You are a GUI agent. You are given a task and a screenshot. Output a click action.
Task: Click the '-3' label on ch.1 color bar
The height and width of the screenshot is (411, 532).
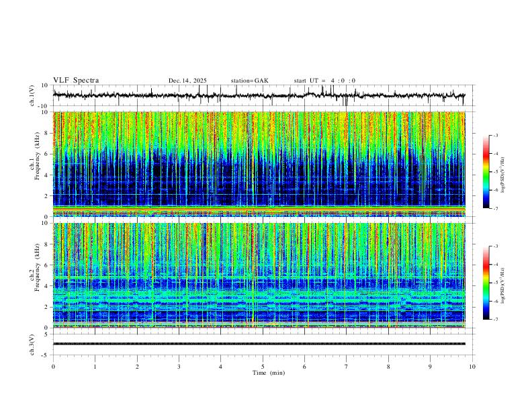tap(495, 135)
